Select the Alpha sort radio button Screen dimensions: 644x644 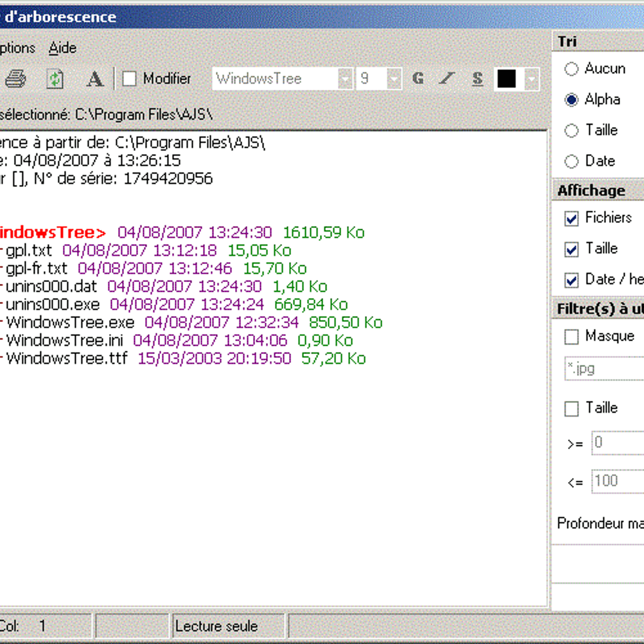tap(571, 99)
